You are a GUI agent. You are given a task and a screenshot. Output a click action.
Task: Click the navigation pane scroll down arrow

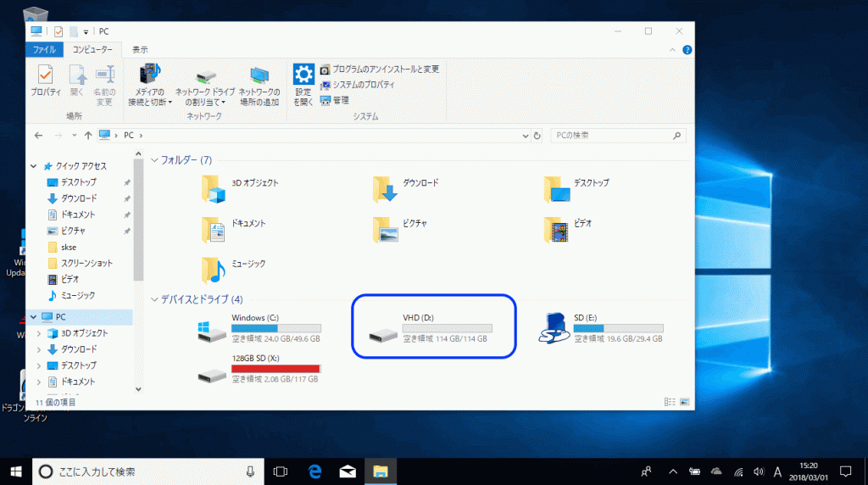(138, 389)
